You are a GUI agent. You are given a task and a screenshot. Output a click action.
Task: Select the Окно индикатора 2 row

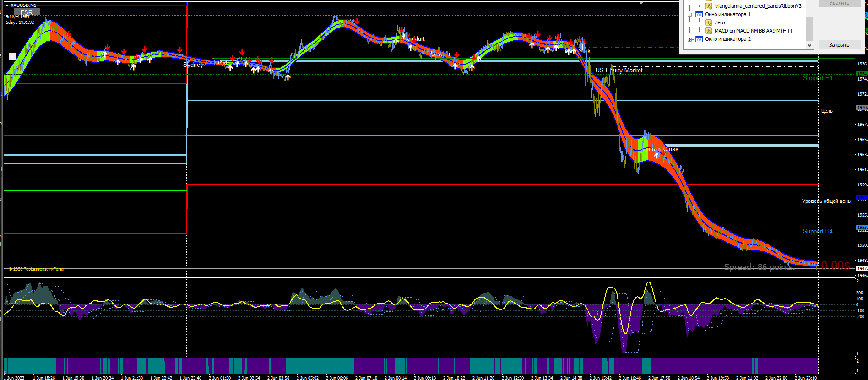pos(728,39)
